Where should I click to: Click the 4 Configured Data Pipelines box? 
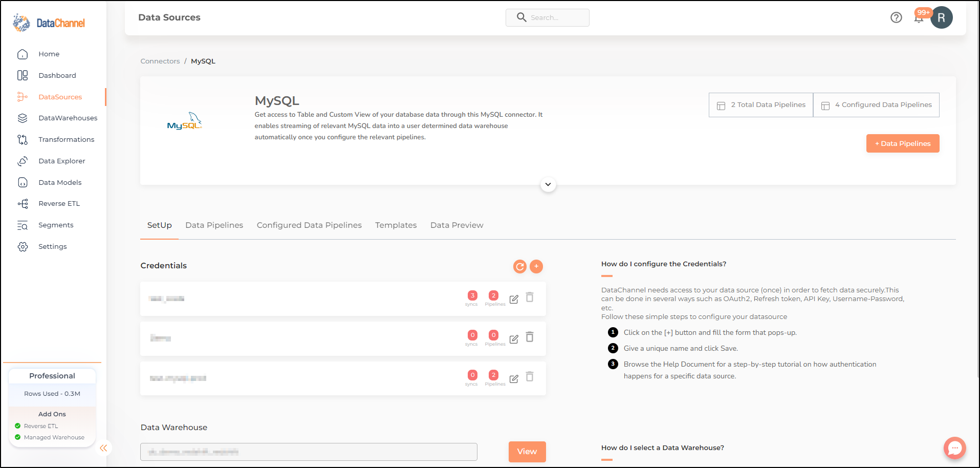click(876, 105)
